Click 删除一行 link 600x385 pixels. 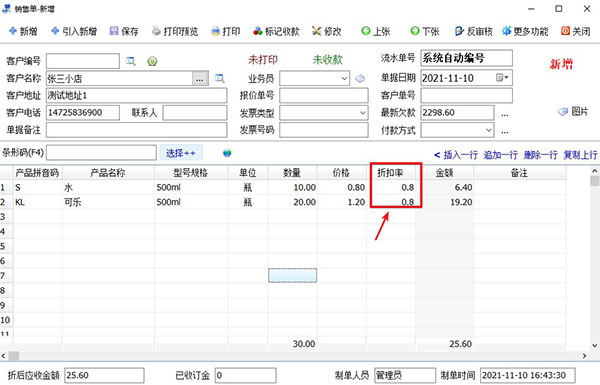pos(541,155)
